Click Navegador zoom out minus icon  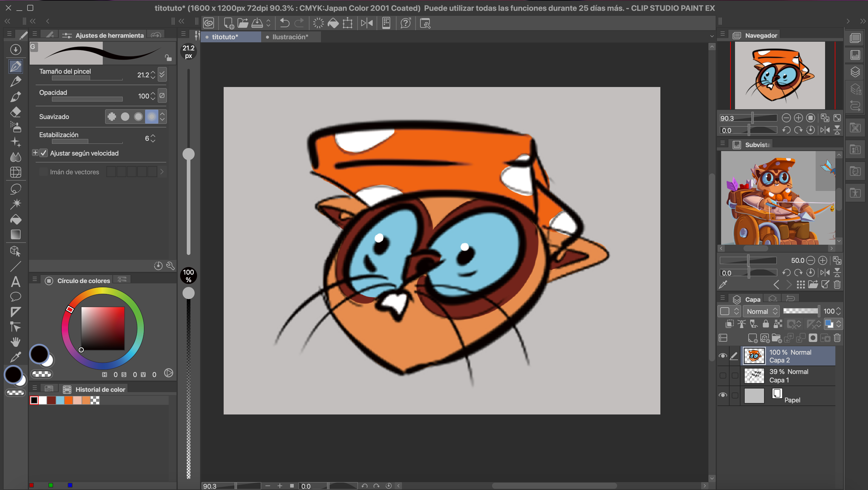point(786,118)
